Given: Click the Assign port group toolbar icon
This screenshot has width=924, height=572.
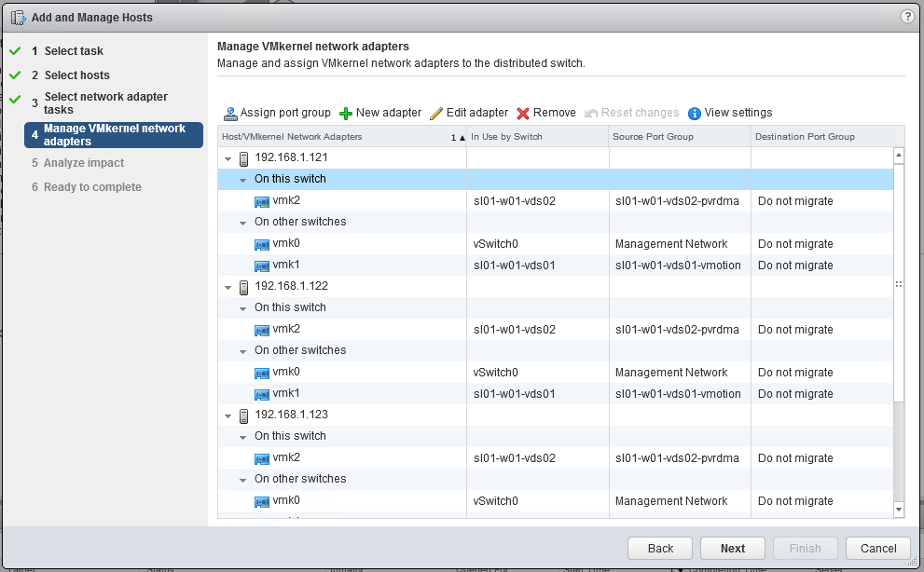Looking at the screenshot, I should click(230, 113).
